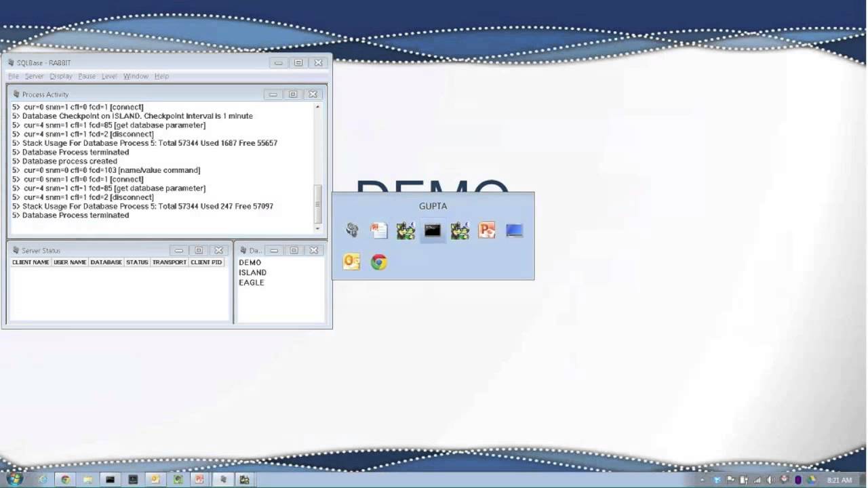Click the SQLBase server taskbar button

[222, 479]
